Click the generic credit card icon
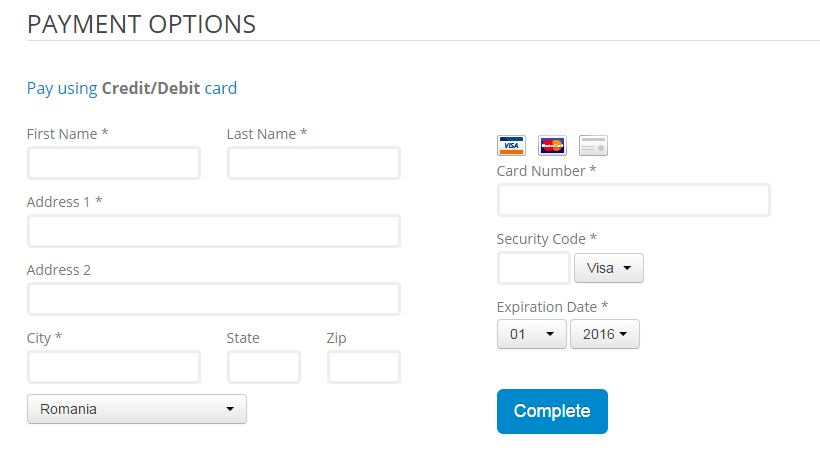This screenshot has width=820, height=456. [593, 146]
